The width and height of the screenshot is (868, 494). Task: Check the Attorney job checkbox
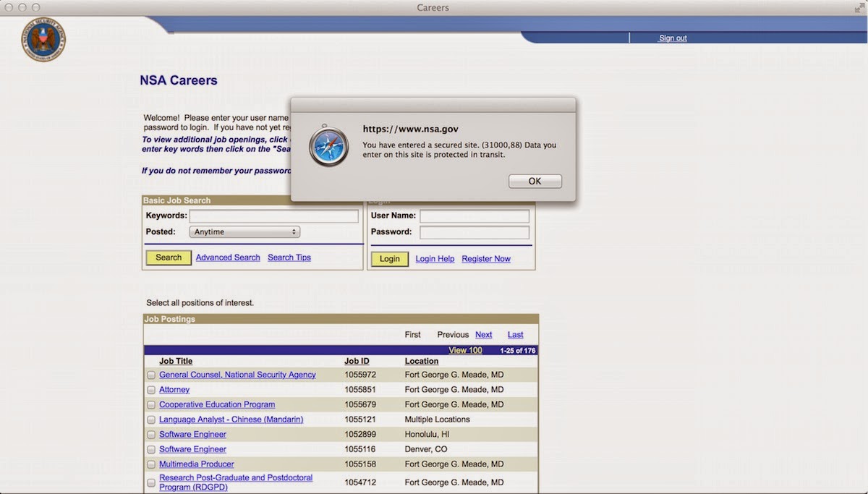[x=151, y=390]
